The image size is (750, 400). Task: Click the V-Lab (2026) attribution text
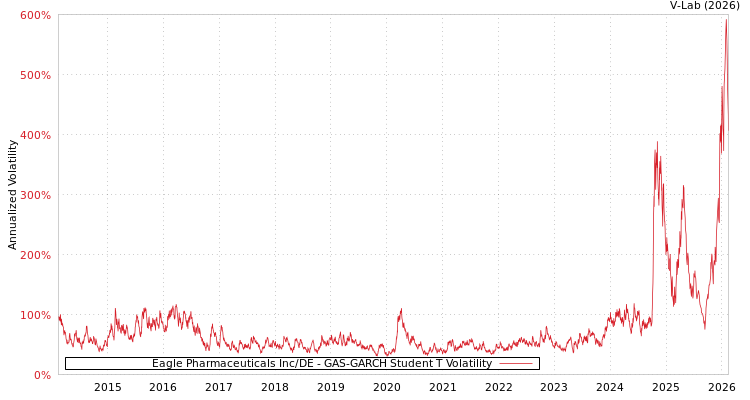point(705,6)
